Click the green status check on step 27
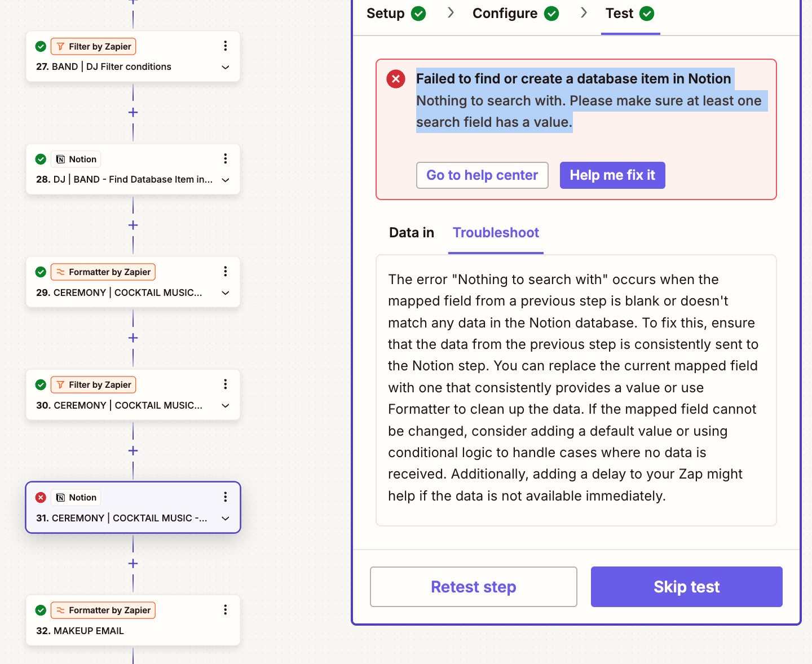The image size is (812, 664). (41, 46)
